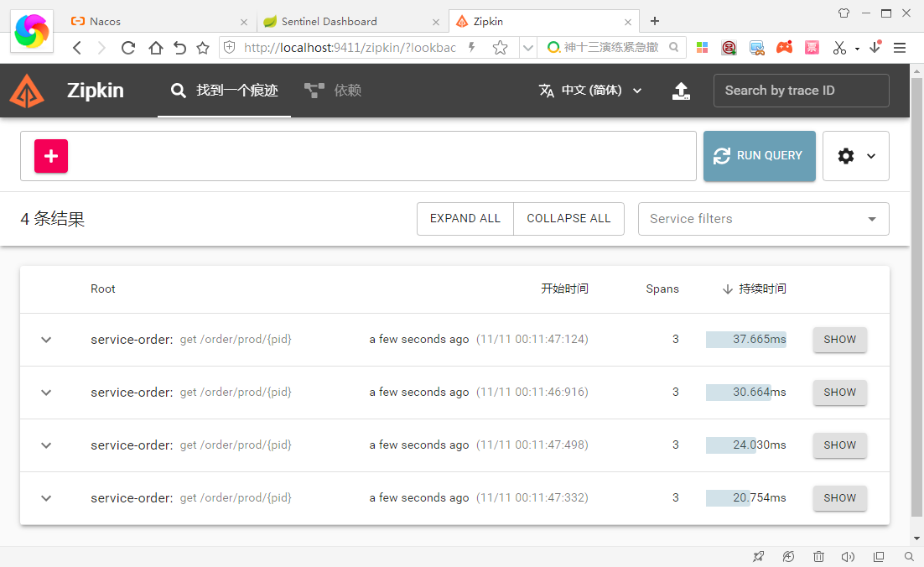This screenshot has height=567, width=924.
Task: Open the search magnifier icon at bottom right
Action: pos(909,556)
